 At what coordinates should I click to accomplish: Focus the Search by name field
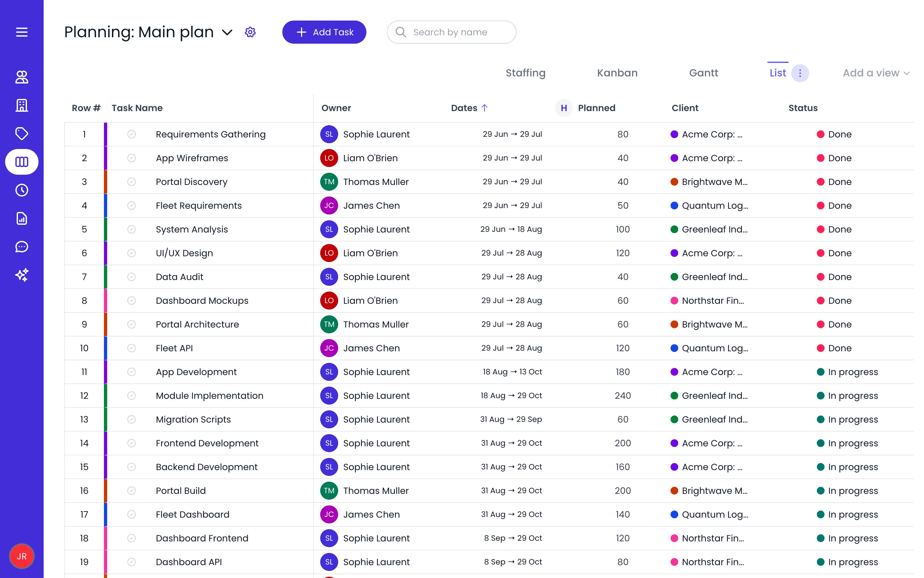451,32
